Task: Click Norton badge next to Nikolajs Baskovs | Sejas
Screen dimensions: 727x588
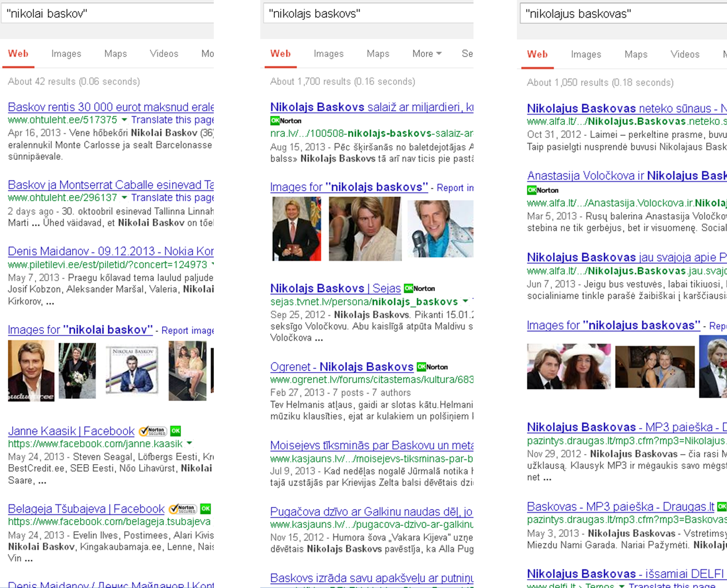Action: click(x=420, y=289)
